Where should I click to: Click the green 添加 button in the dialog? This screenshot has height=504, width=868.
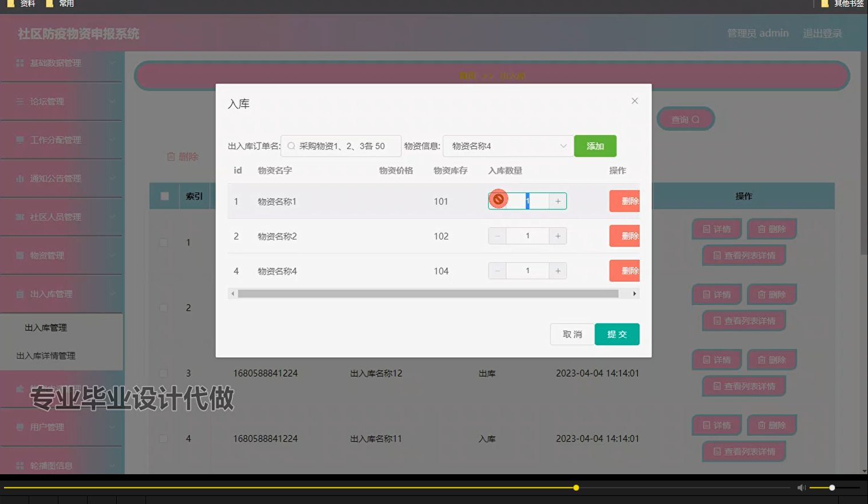595,146
